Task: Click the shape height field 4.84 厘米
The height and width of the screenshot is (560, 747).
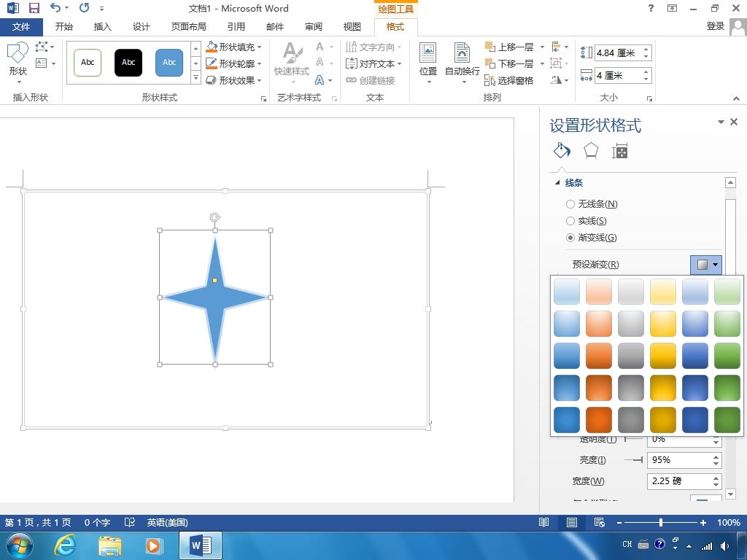Action: coord(618,52)
